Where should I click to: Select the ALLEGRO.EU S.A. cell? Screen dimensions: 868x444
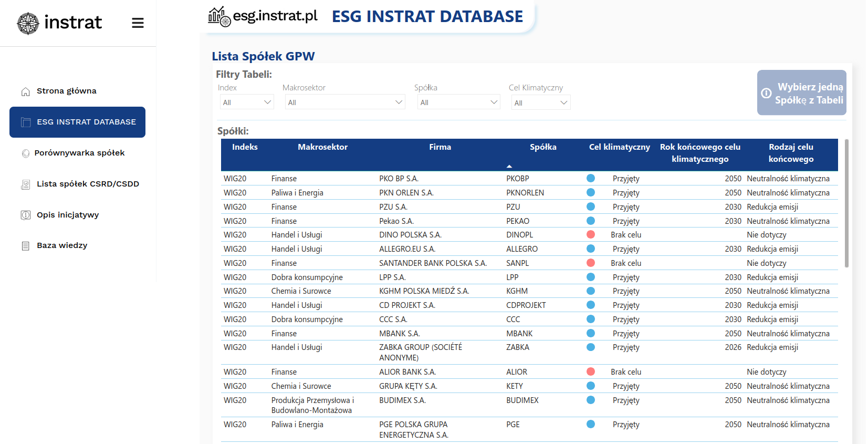(x=407, y=249)
